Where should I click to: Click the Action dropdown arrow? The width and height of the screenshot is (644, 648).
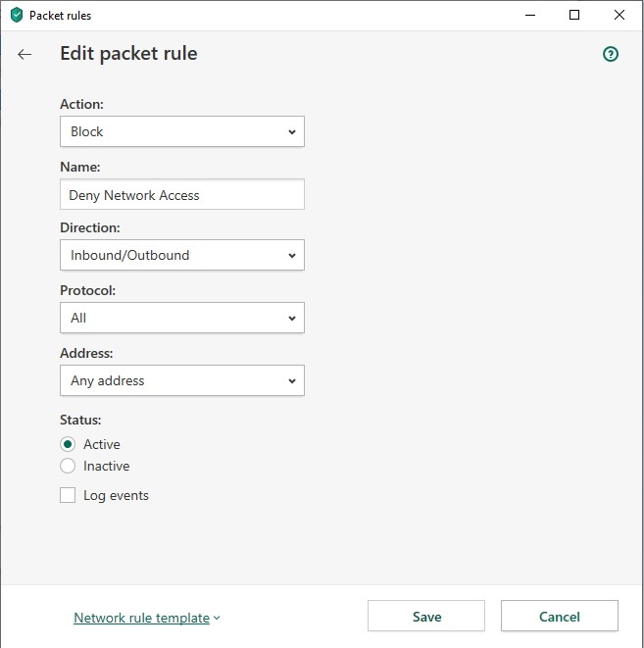[292, 132]
